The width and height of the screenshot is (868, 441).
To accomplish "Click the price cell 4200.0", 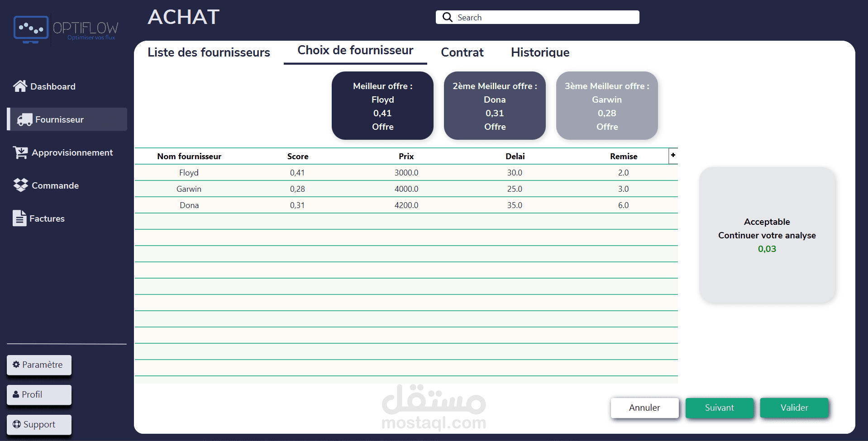I will [x=406, y=205].
